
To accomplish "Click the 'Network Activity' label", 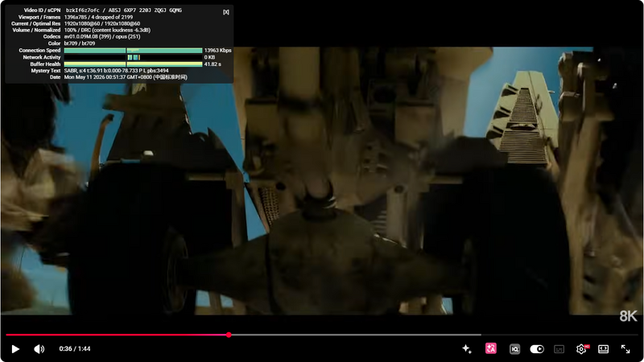I will 42,57.
